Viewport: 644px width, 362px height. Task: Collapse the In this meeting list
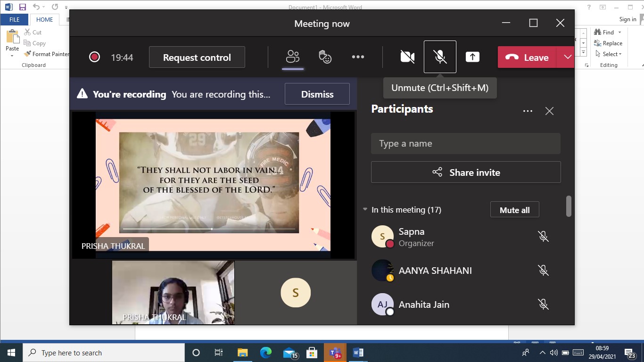365,209
